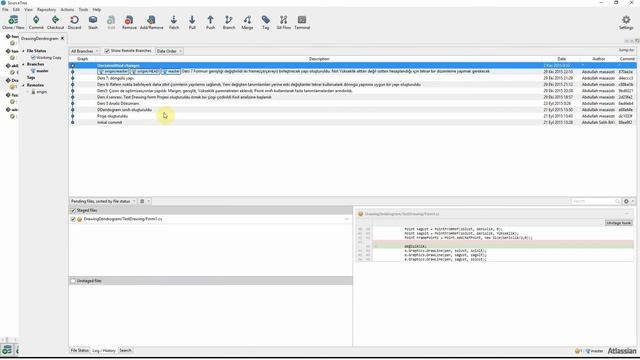Collapse the Remotes tree section
The height and width of the screenshot is (360, 640).
coord(23,85)
